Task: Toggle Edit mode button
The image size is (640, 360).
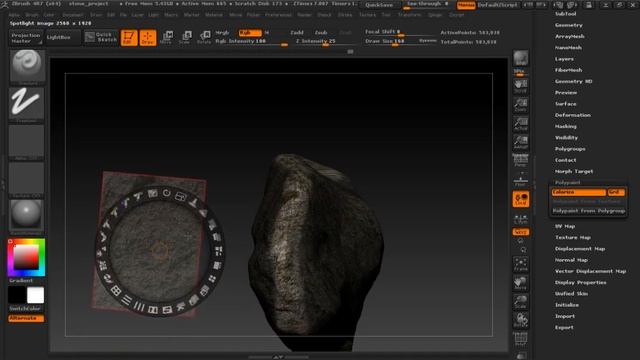Action: (x=129, y=38)
